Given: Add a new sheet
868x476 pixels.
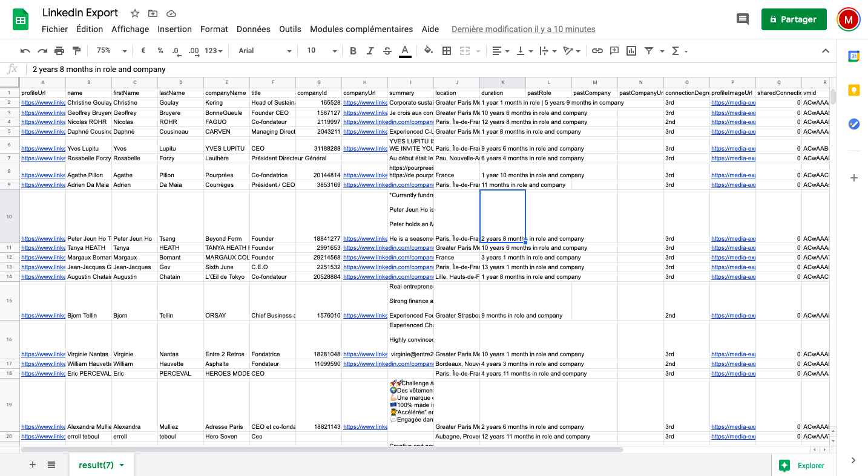Looking at the screenshot, I should tap(33, 465).
